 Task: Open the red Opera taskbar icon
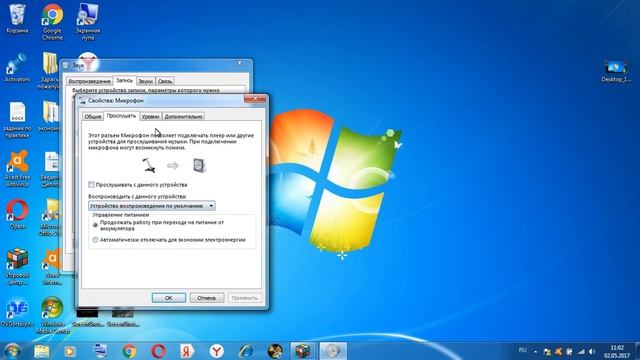pyautogui.click(x=158, y=351)
